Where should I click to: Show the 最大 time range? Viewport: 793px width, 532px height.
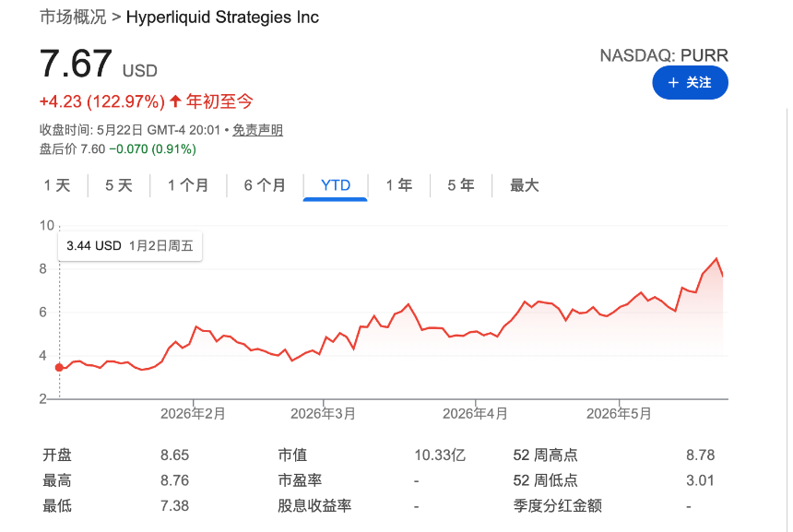(x=524, y=185)
